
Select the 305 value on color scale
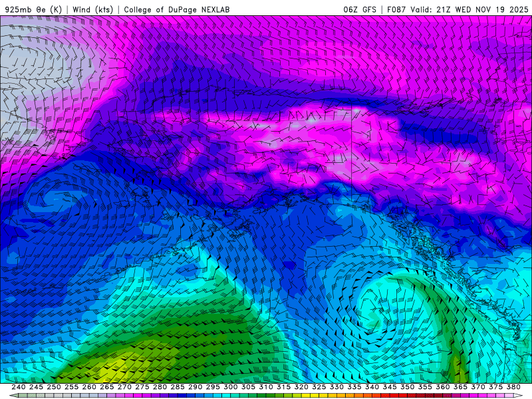pos(248,387)
